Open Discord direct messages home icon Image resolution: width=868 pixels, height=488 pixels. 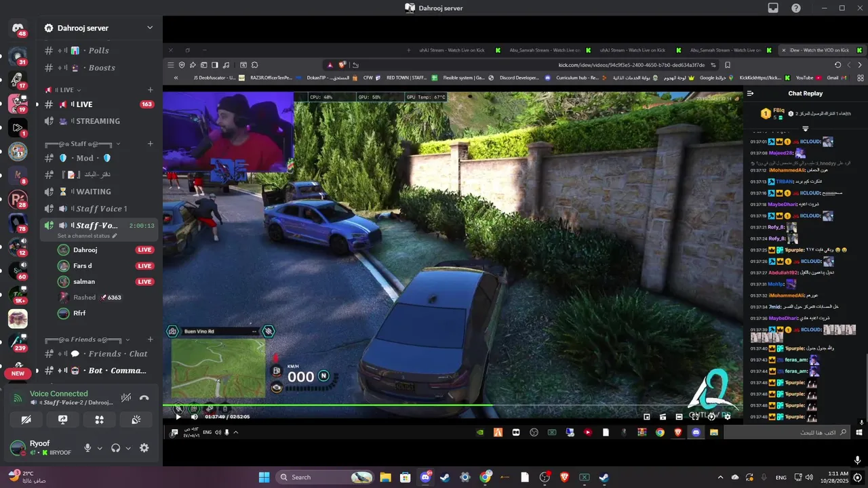[18, 28]
